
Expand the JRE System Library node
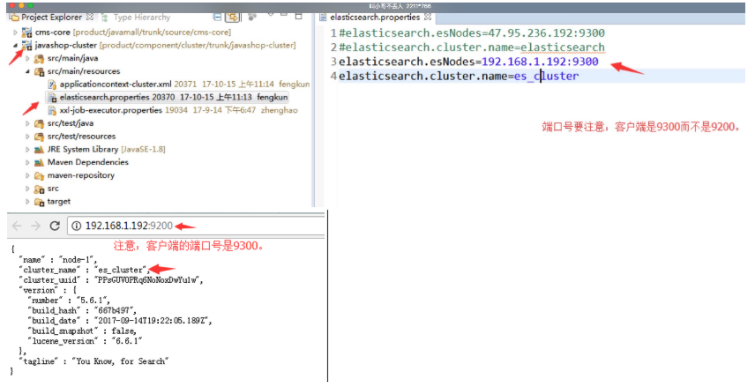[28, 149]
